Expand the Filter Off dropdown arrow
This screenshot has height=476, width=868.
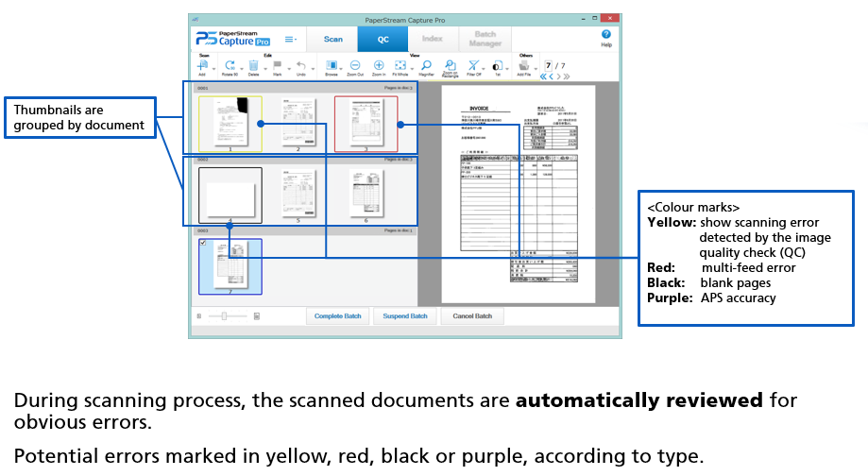tap(485, 68)
